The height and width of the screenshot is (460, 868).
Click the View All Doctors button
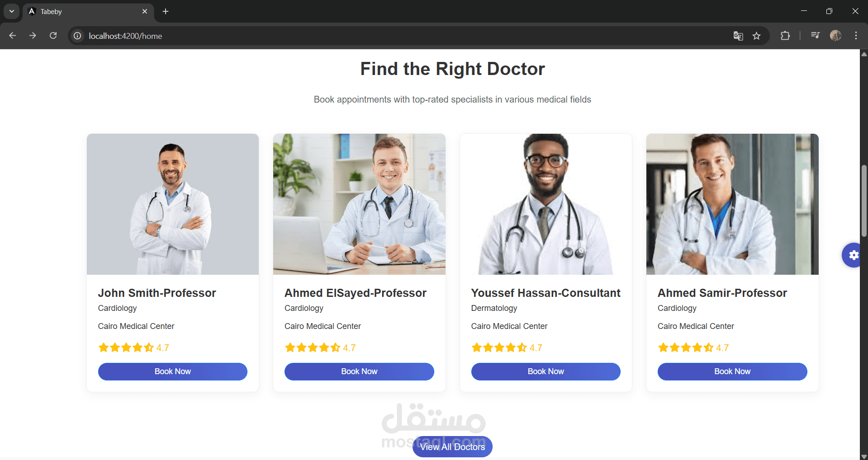(x=452, y=447)
